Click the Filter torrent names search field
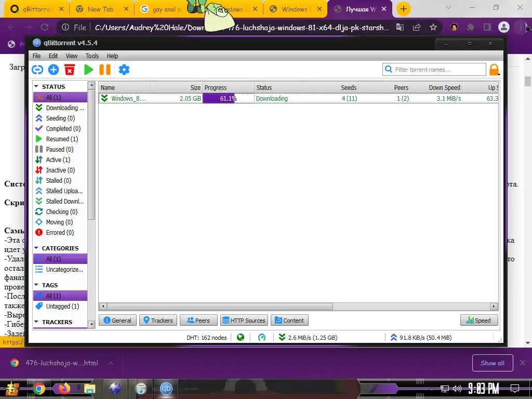 [x=434, y=70]
